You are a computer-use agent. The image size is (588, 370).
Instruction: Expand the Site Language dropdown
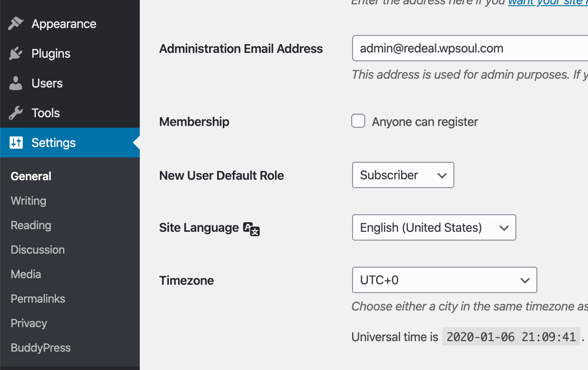coord(434,227)
